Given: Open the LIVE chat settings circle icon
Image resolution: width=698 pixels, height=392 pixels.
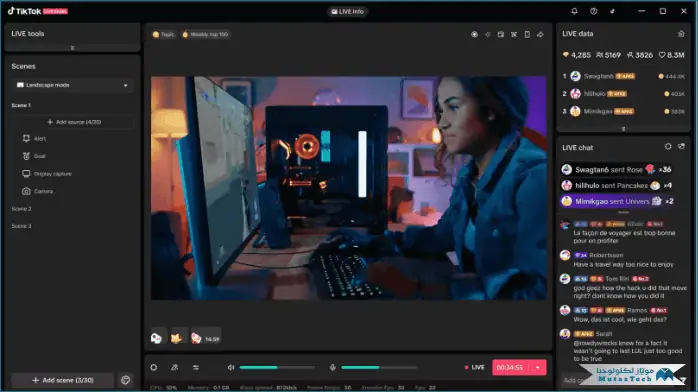Looking at the screenshot, I should 668,146.
